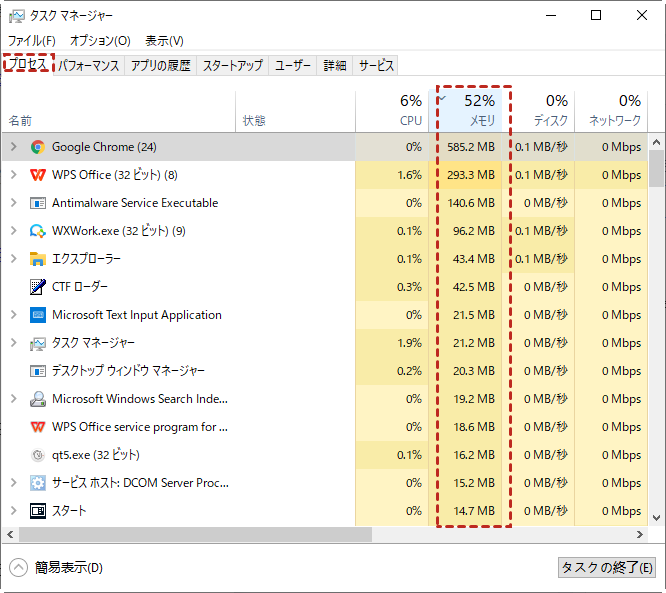This screenshot has height=593, width=666.
Task: Sort by the ネットワーク column header
Action: 611,111
